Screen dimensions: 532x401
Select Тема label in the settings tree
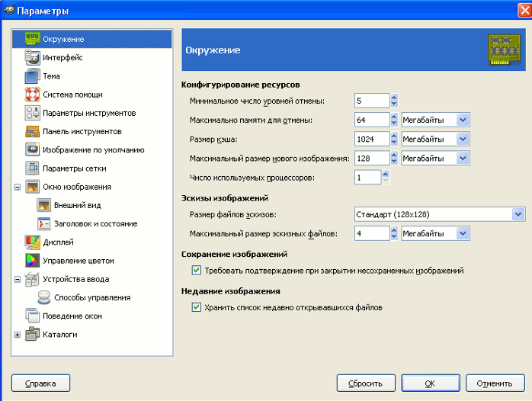(52, 76)
